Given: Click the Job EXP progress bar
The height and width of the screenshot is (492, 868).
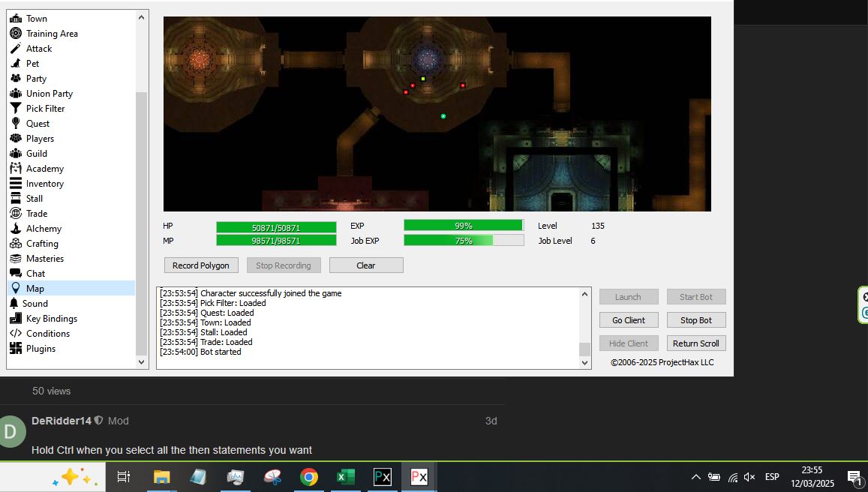Looking at the screenshot, I should pos(464,241).
